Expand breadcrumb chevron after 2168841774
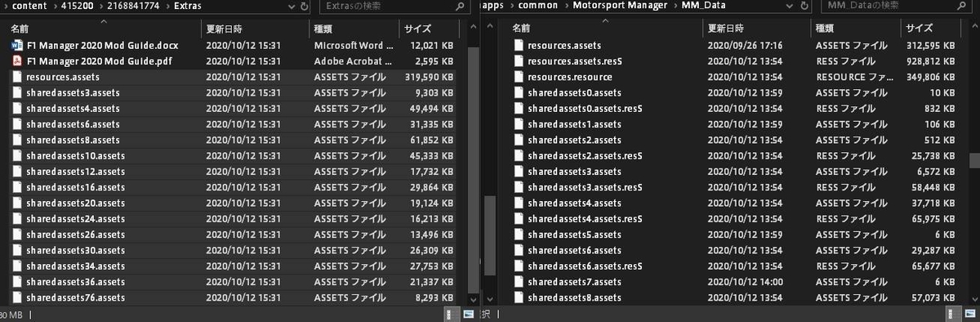Image resolution: width=980 pixels, height=322 pixels. tap(168, 7)
